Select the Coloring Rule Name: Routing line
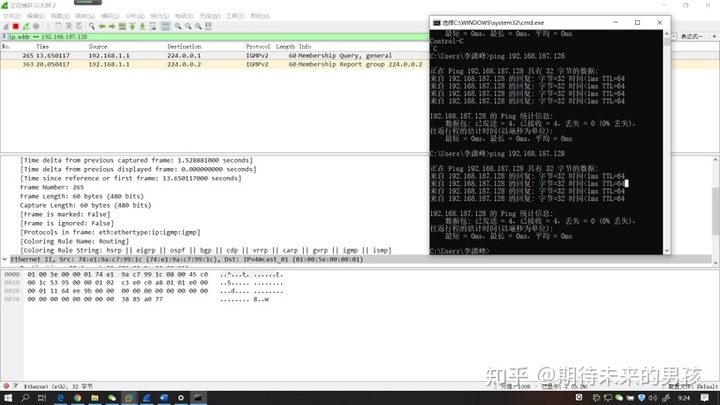Viewport: 720px width, 405px height. [74, 242]
